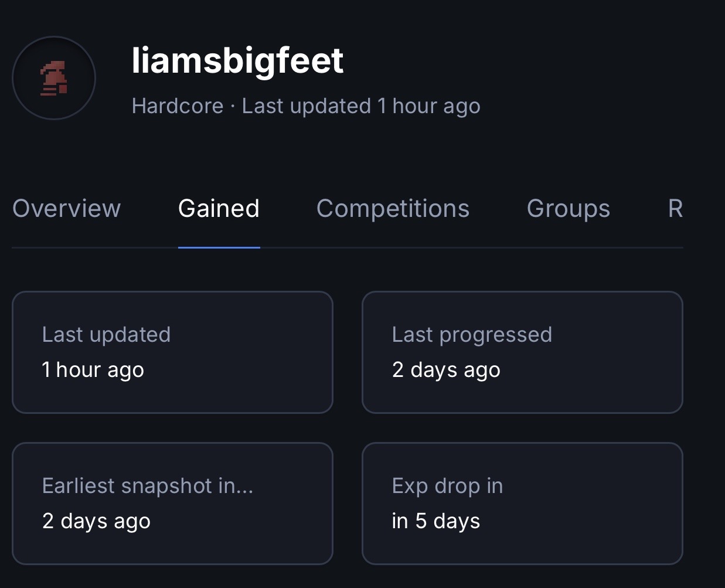Click the Last progressed card title
Screen dimensions: 725x588
(x=472, y=335)
